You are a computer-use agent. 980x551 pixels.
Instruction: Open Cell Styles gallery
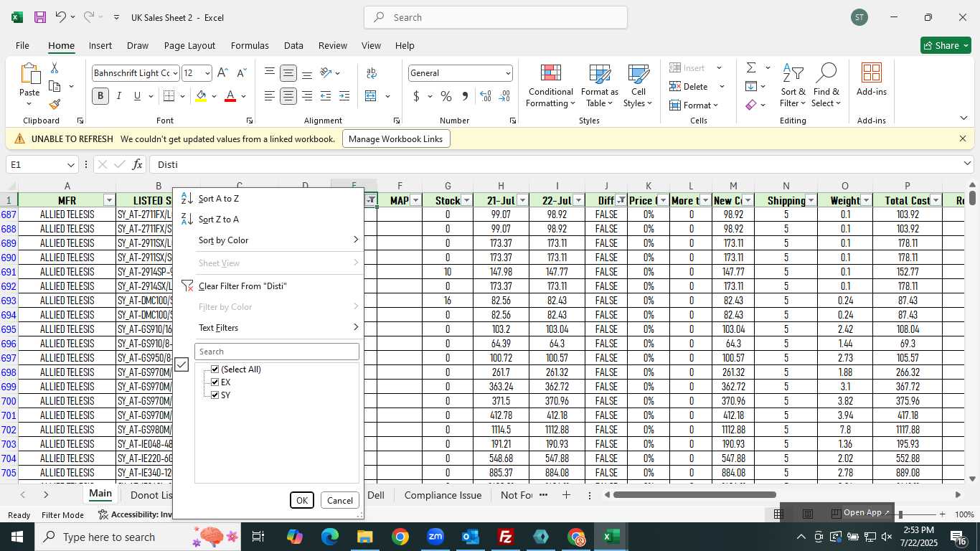pos(638,86)
